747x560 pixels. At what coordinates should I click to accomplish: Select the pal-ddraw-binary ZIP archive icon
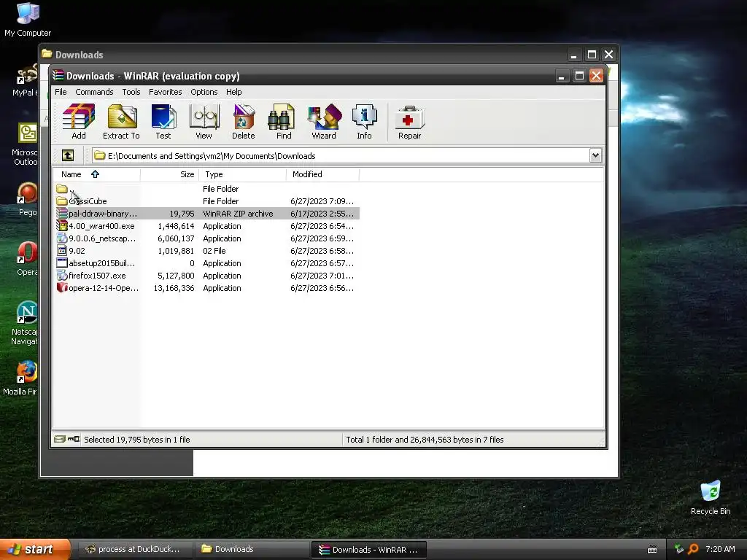(x=62, y=214)
